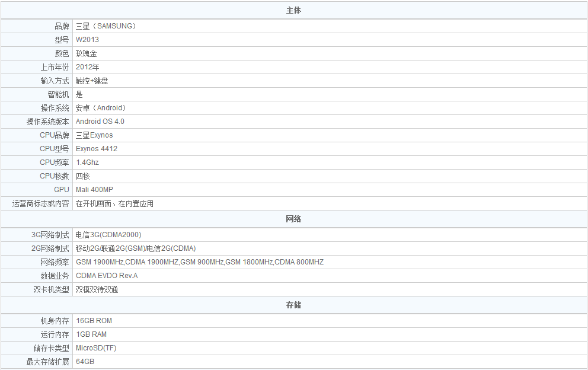Click the max expansion value 64GB
Image resolution: width=588 pixels, height=370 pixels.
85,362
